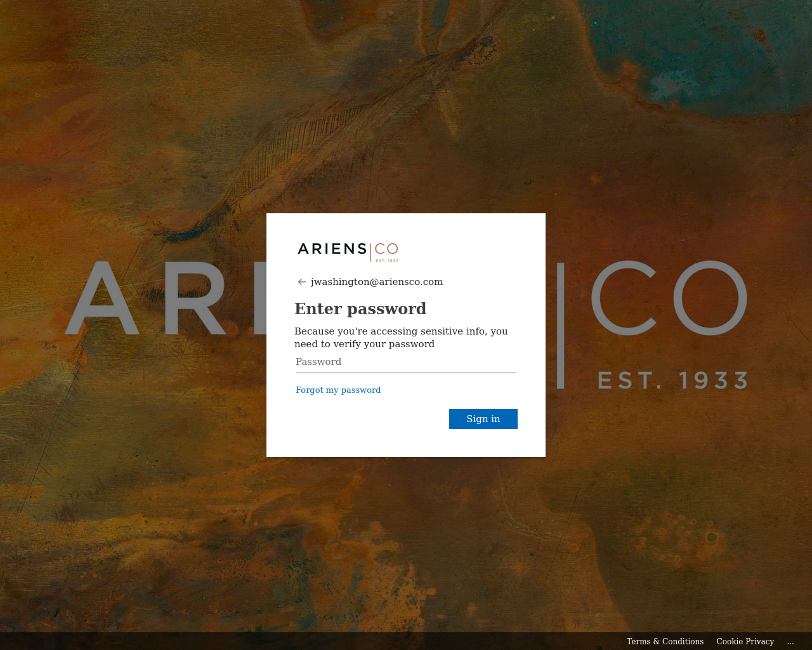Image resolution: width=812 pixels, height=650 pixels.
Task: Click the large background ARI lettering
Action: 166,298
